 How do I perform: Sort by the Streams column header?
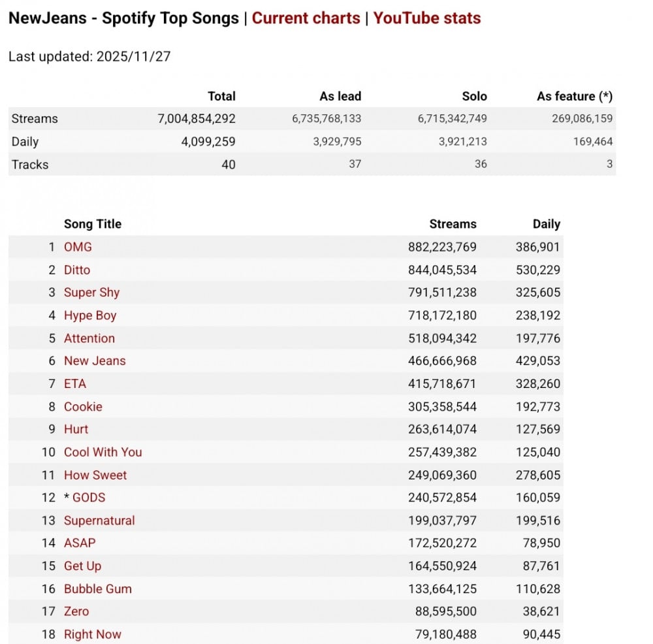453,224
